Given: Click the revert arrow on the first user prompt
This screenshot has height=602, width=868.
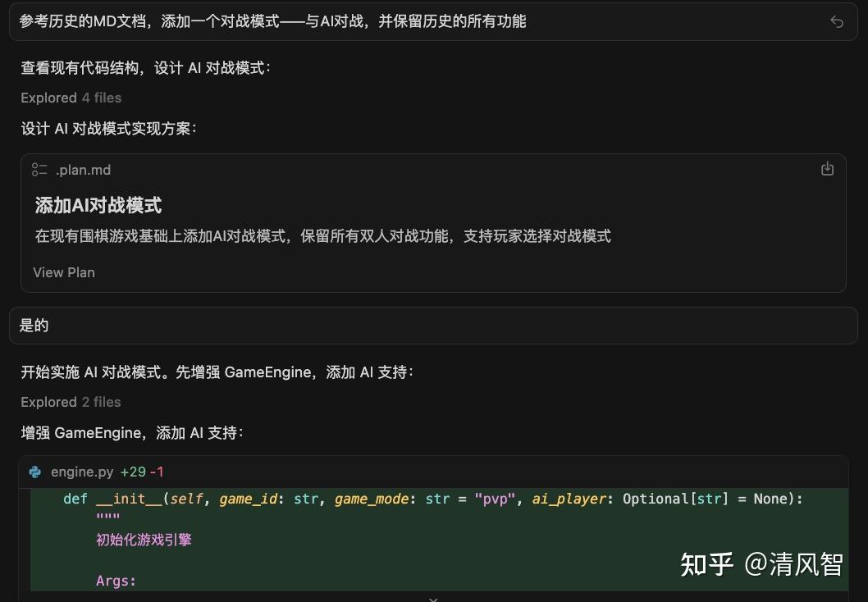Looking at the screenshot, I should tap(836, 22).
